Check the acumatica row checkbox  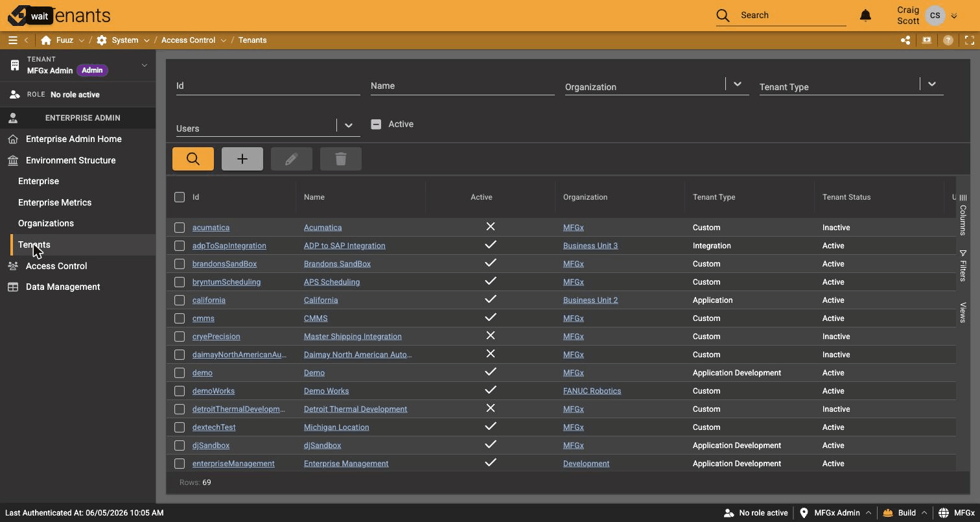pyautogui.click(x=180, y=228)
